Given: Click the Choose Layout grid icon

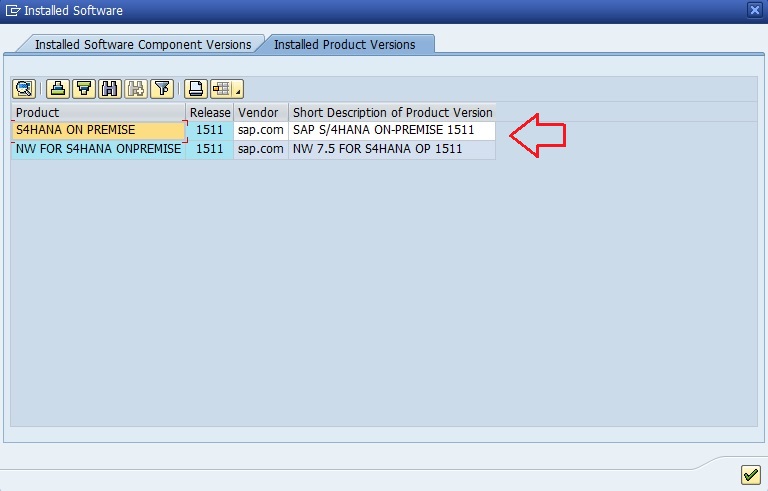Looking at the screenshot, I should click(x=221, y=89).
